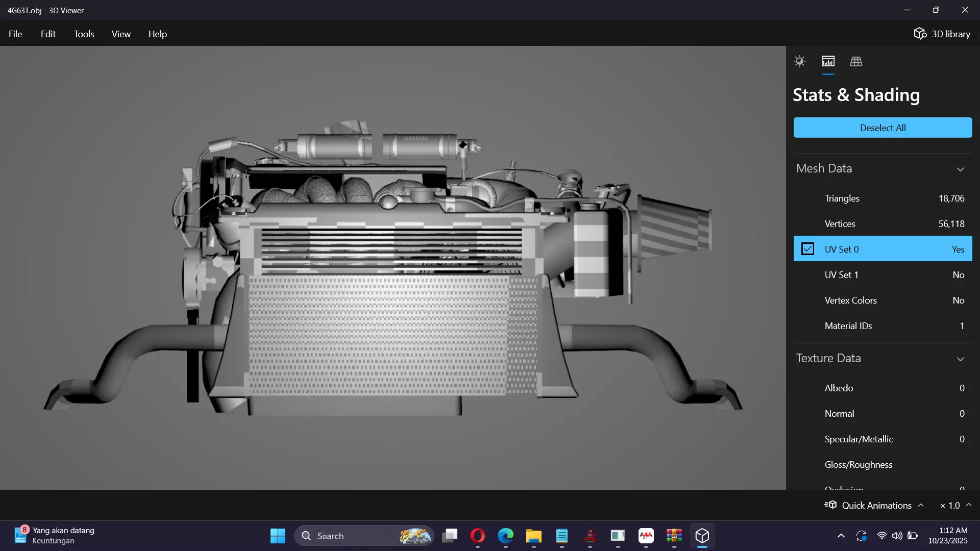This screenshot has height=551, width=980.
Task: Select the Vertex Colors row
Action: click(883, 300)
